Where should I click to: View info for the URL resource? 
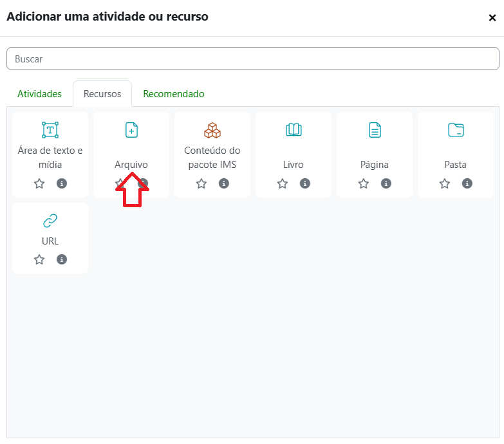(x=62, y=259)
